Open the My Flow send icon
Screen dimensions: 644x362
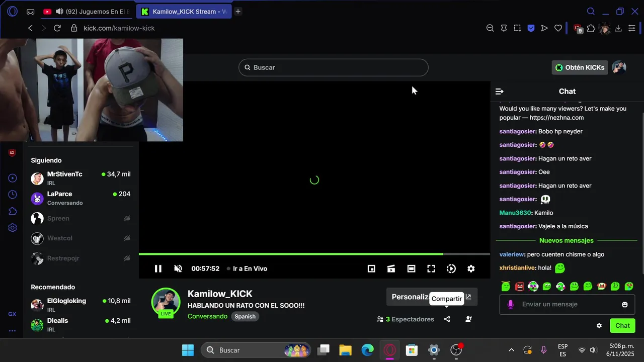point(544,28)
